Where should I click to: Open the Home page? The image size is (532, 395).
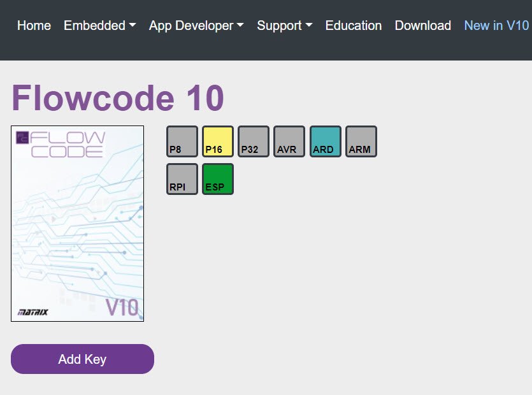[x=34, y=25]
